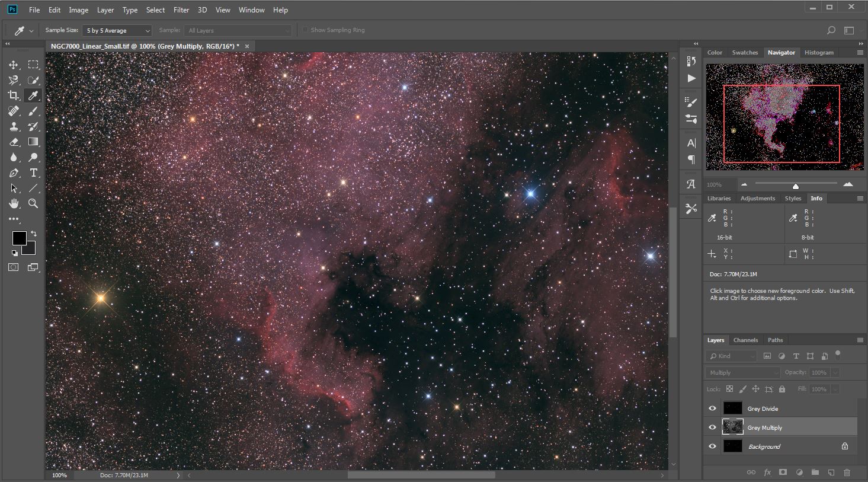Select the Zoom tool
Screen dimensions: 868x482
pos(34,203)
